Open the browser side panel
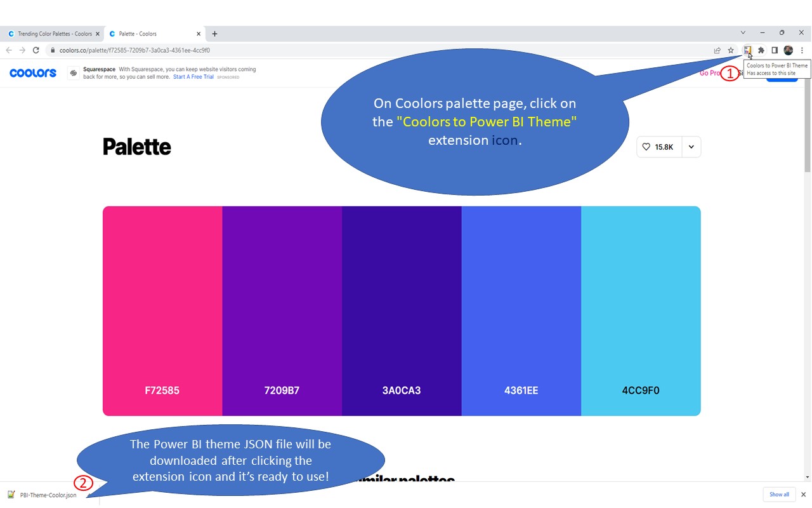 pos(775,50)
